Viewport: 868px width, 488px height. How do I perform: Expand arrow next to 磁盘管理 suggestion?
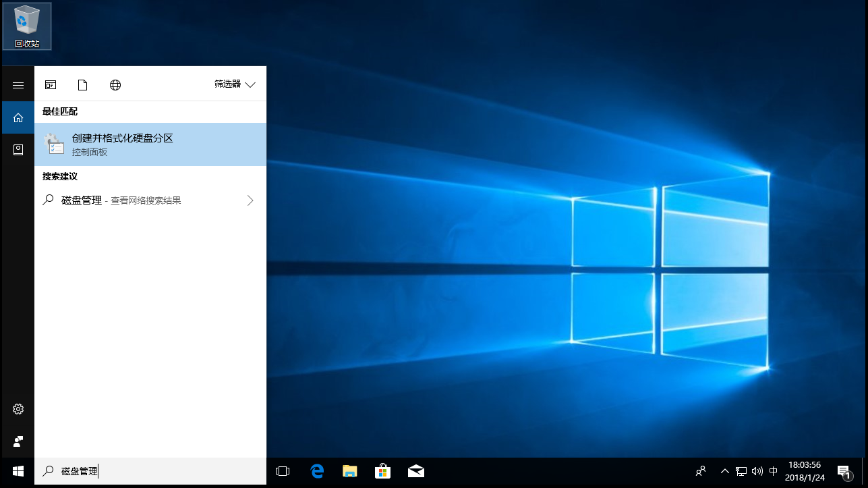point(250,200)
